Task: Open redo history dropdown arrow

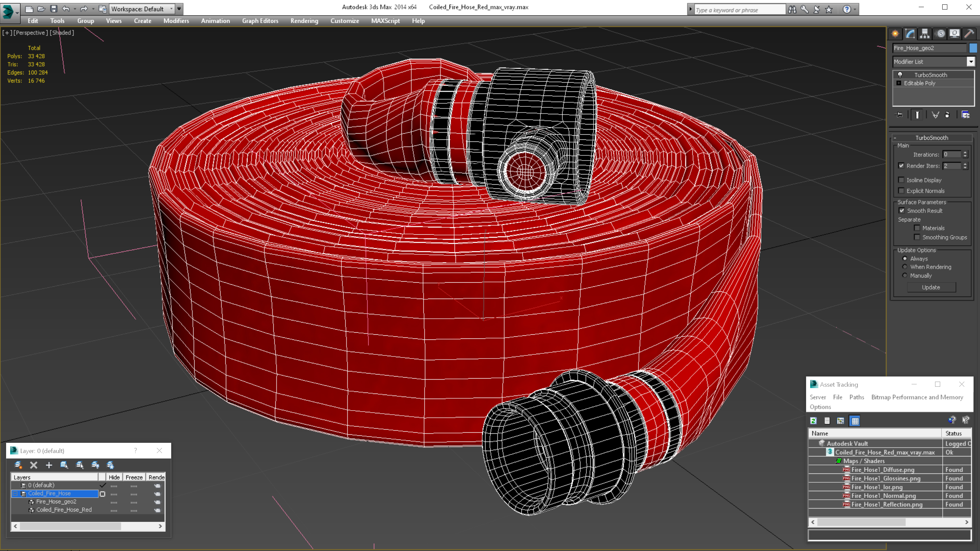Action: tap(93, 9)
